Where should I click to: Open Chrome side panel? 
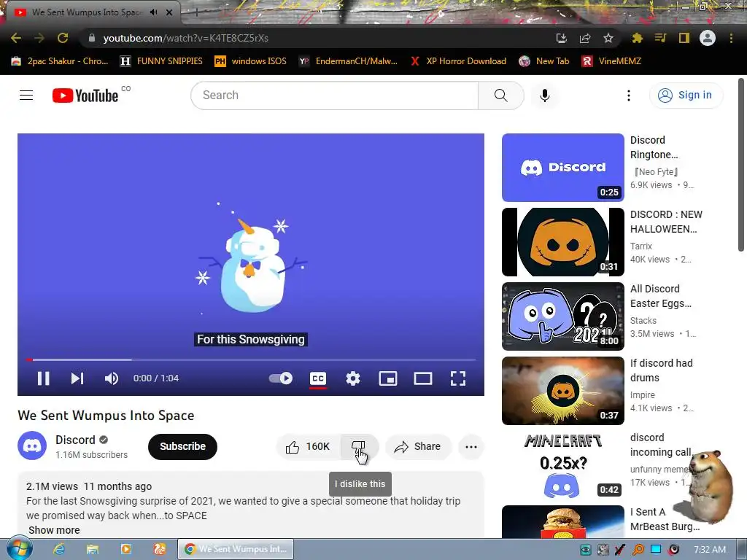coord(684,38)
